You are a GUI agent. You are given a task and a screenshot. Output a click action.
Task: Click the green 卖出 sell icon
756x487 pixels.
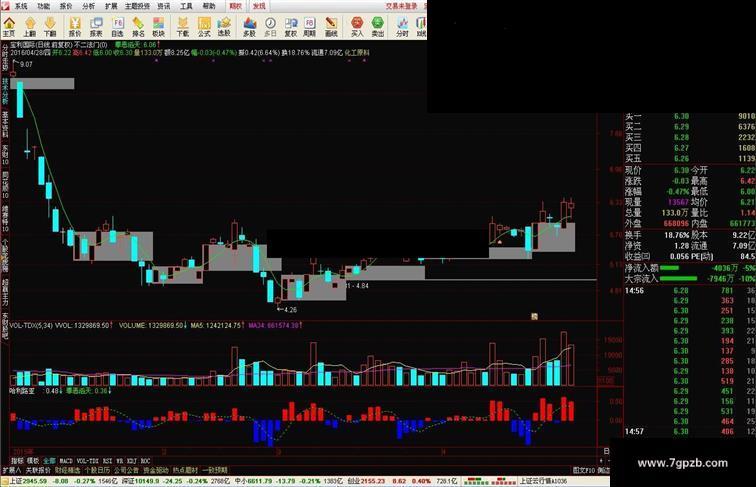coord(378,27)
